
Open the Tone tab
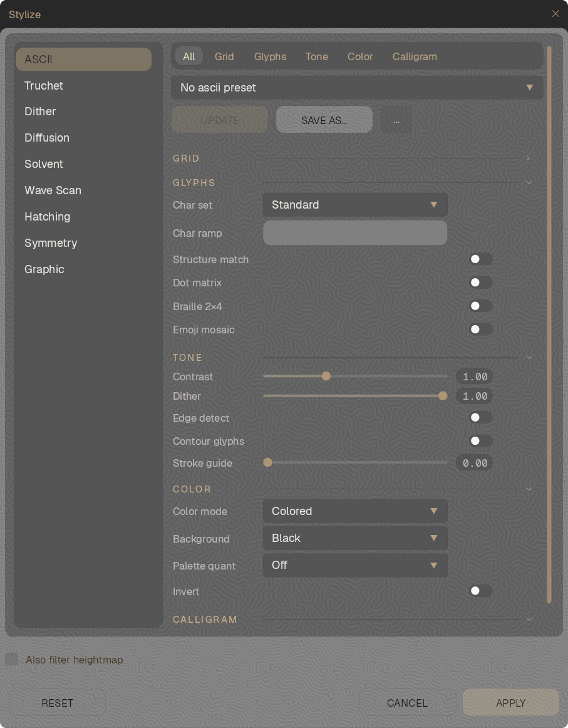pyautogui.click(x=316, y=56)
